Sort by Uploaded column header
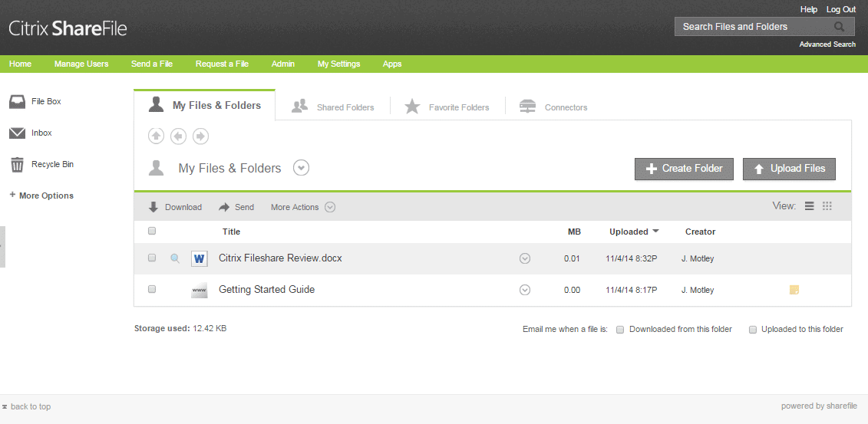 click(x=634, y=232)
